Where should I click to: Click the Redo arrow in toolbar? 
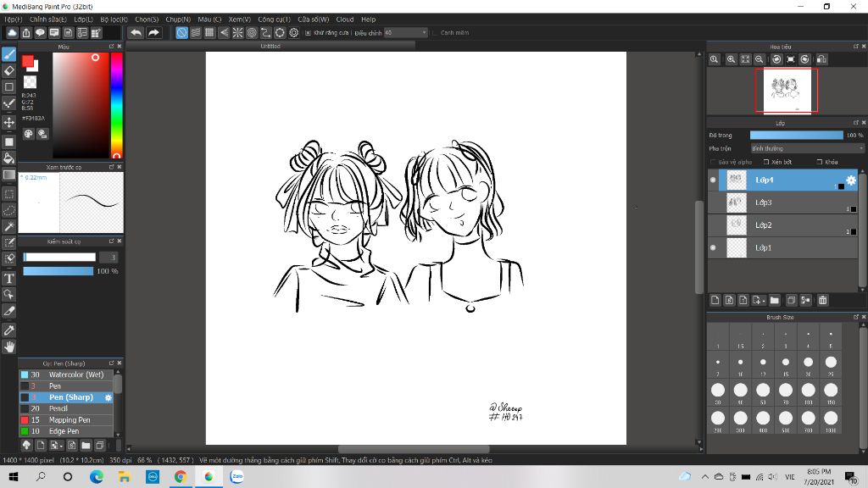tap(153, 33)
